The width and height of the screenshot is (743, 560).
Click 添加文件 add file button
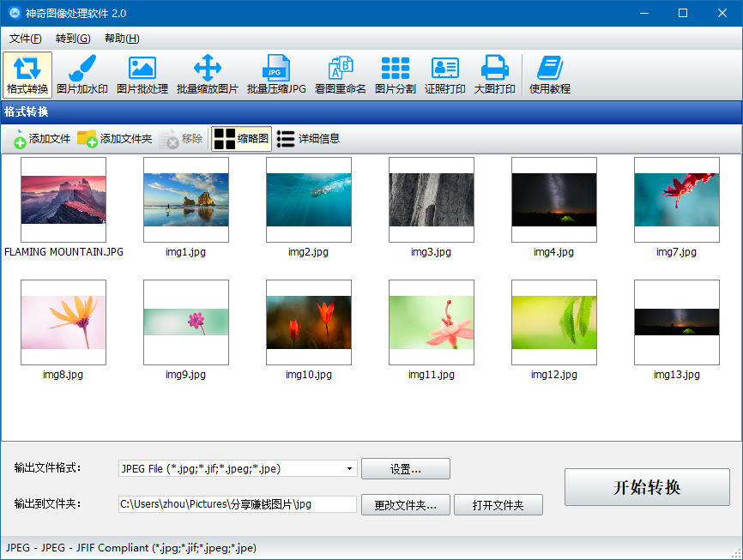pos(42,139)
